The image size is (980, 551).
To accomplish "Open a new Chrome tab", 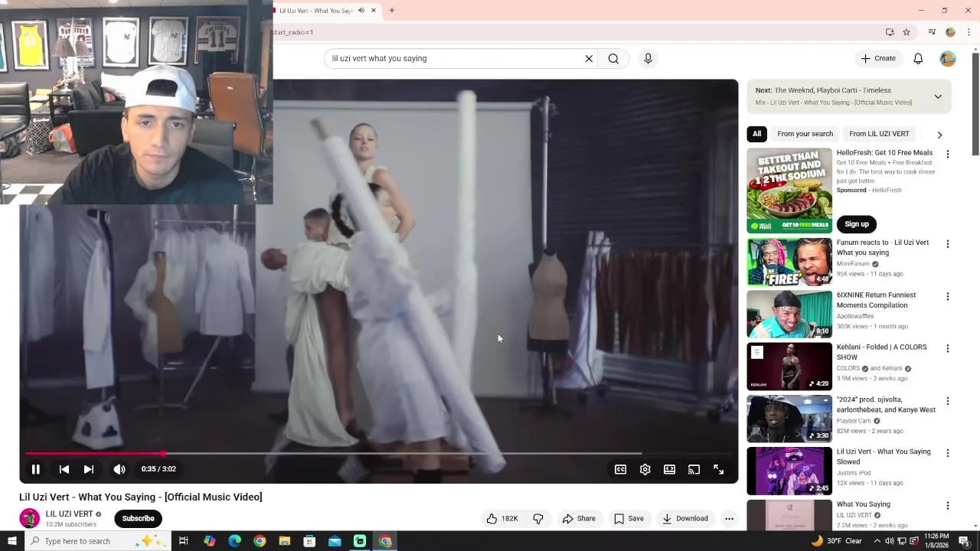I will (392, 11).
